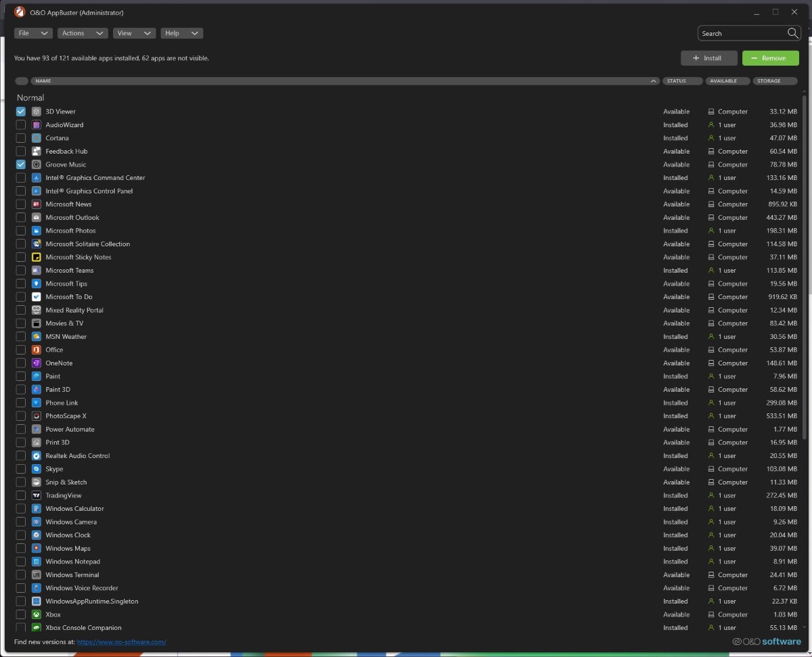Click the WindowsAppRuntime.Singleton row name
Viewport: 812px width, 657px height.
click(x=91, y=602)
